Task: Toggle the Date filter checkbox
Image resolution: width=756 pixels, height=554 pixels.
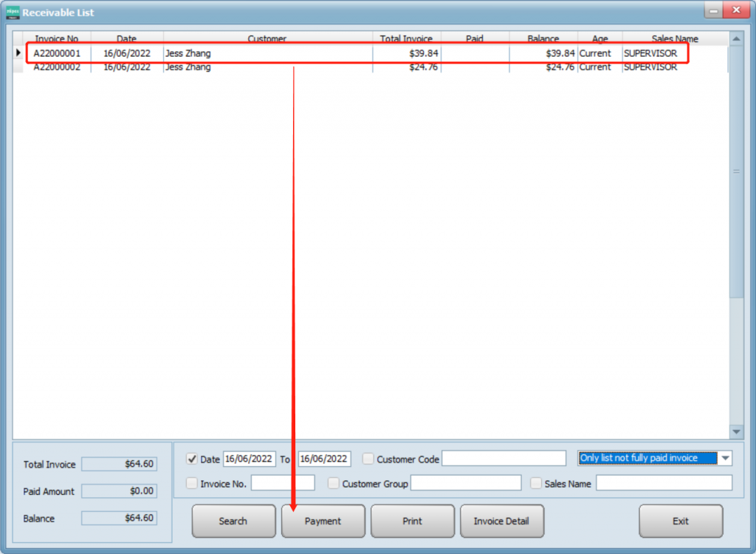Action: 192,459
